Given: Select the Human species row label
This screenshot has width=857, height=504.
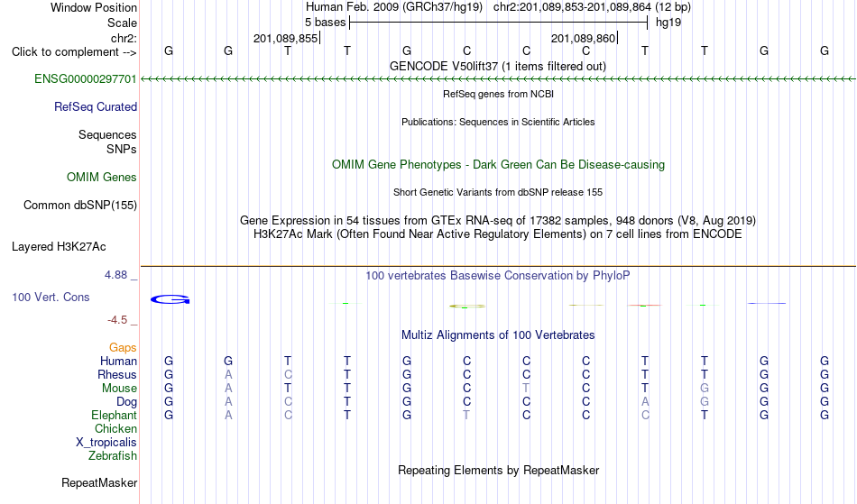Looking at the screenshot, I should point(118,361).
